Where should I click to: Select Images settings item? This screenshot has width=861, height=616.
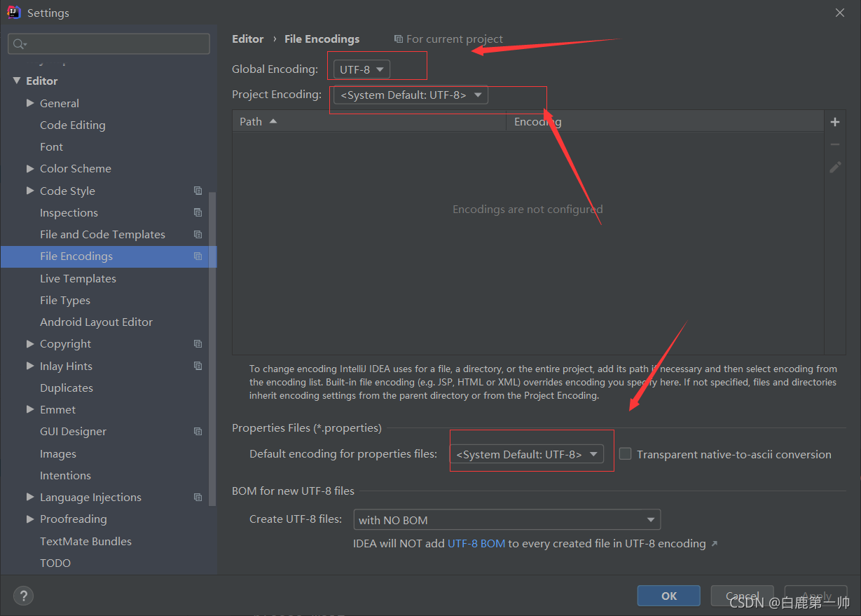coord(58,453)
